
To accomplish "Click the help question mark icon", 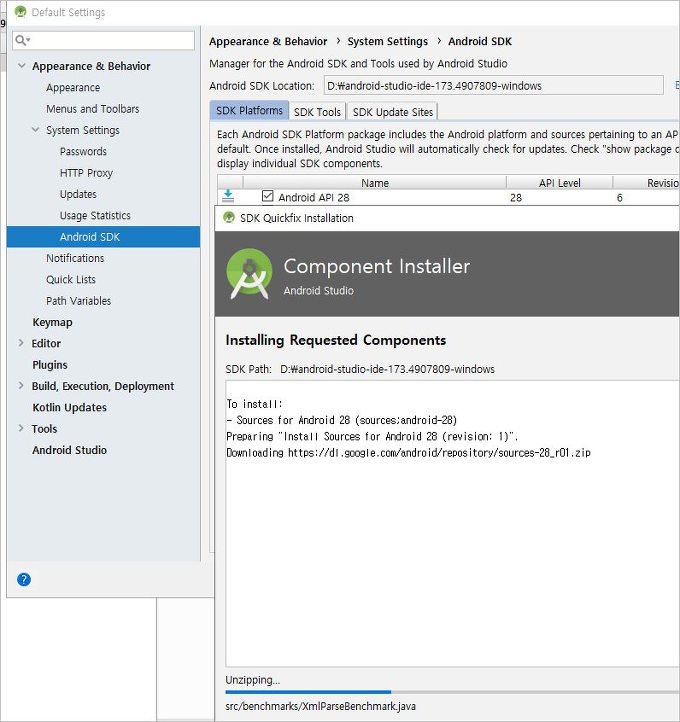I will 24,579.
